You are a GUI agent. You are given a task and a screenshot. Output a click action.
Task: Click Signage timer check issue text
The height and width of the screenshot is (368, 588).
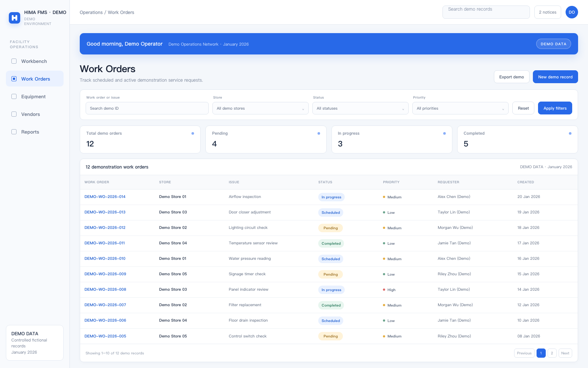(x=247, y=274)
